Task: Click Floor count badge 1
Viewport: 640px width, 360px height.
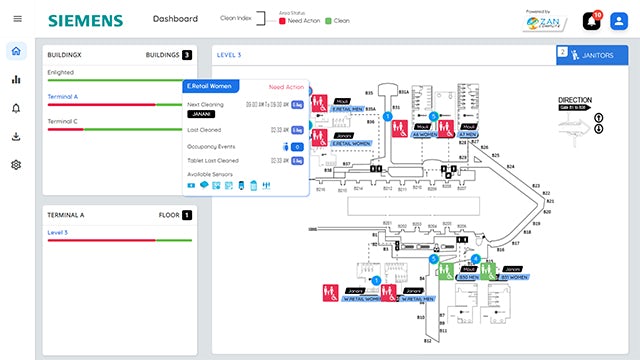Action: click(187, 215)
